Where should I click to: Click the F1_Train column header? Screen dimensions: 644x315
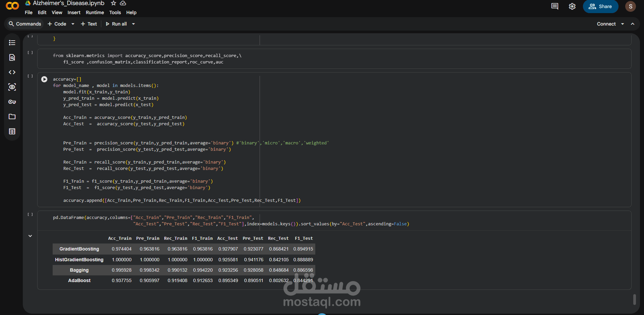(202, 238)
